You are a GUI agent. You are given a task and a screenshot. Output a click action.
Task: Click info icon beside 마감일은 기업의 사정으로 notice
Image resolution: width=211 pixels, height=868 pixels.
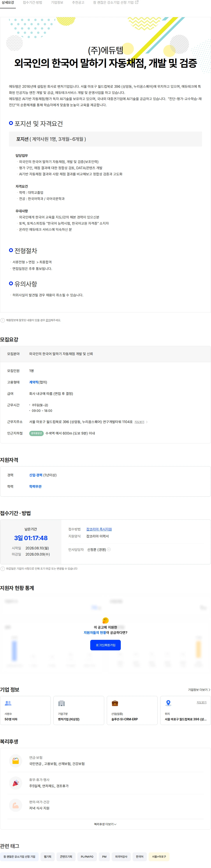pyautogui.click(x=3, y=569)
